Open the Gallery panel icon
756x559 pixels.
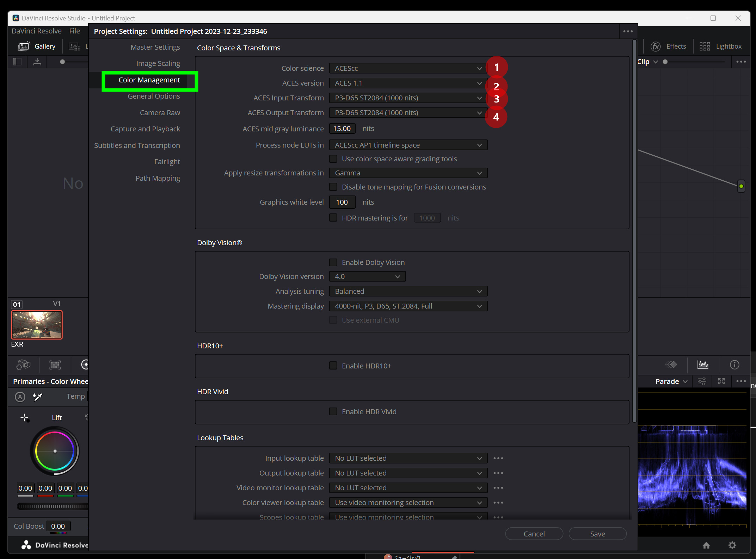(x=24, y=46)
